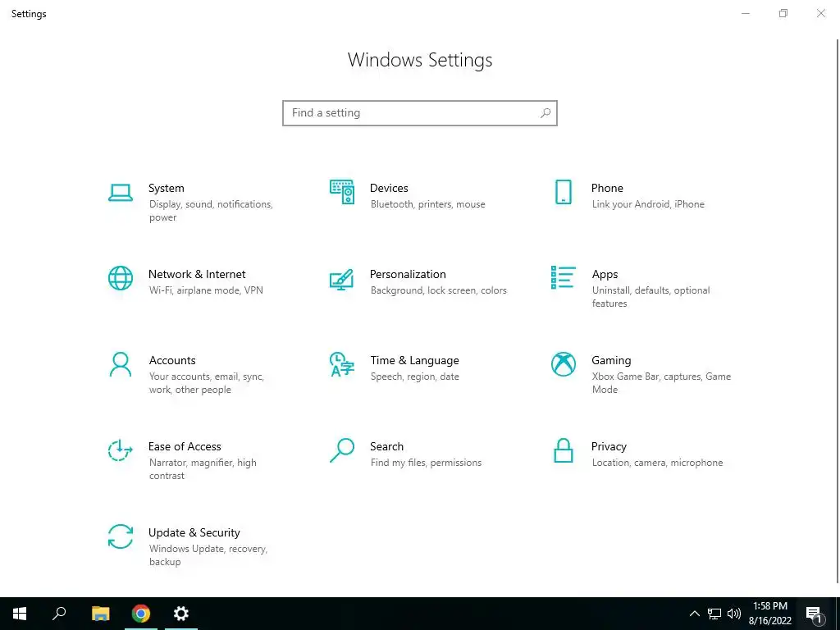Click "Uninstall, defaults, optional features" text

pyautogui.click(x=651, y=297)
